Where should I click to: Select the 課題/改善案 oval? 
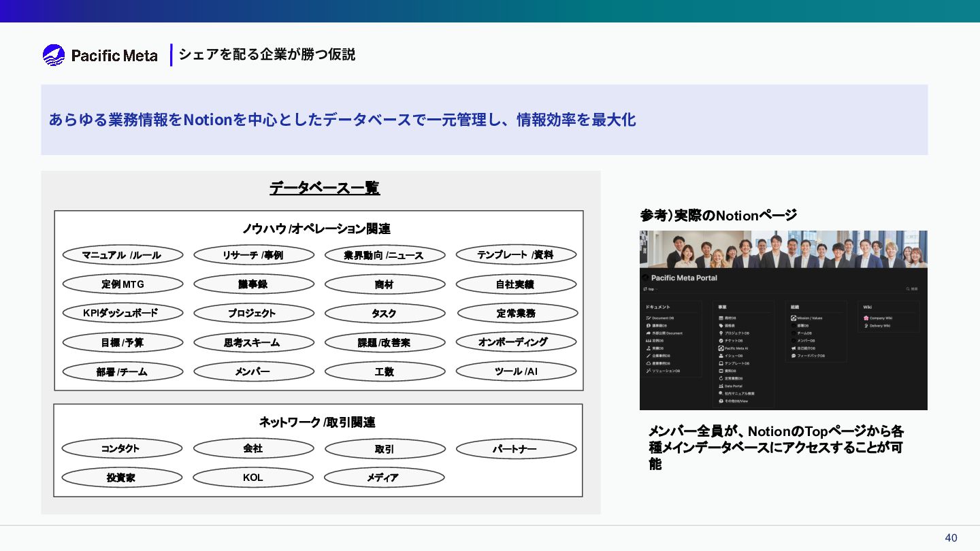tap(385, 342)
